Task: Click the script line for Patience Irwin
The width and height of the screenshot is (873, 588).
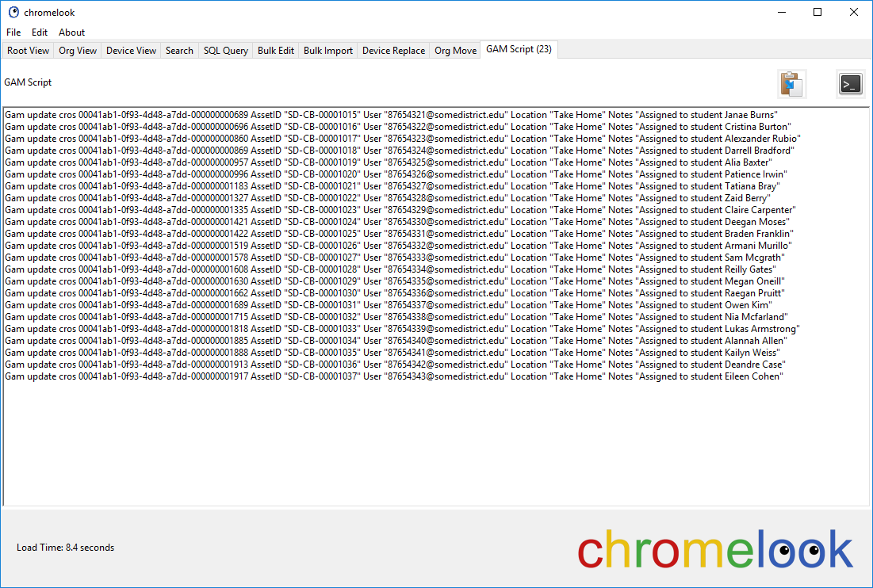Action: 396,174
